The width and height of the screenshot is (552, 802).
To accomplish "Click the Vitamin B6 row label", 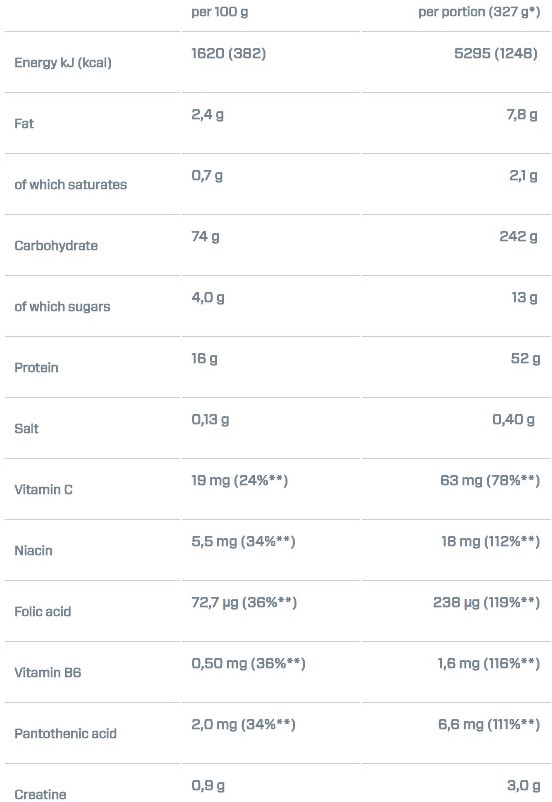I will [48, 673].
